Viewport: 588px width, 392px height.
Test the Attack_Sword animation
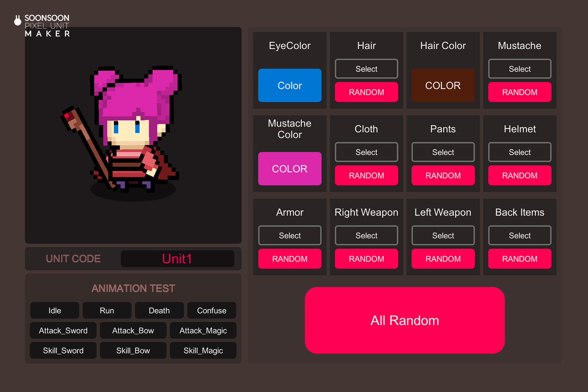tap(63, 330)
